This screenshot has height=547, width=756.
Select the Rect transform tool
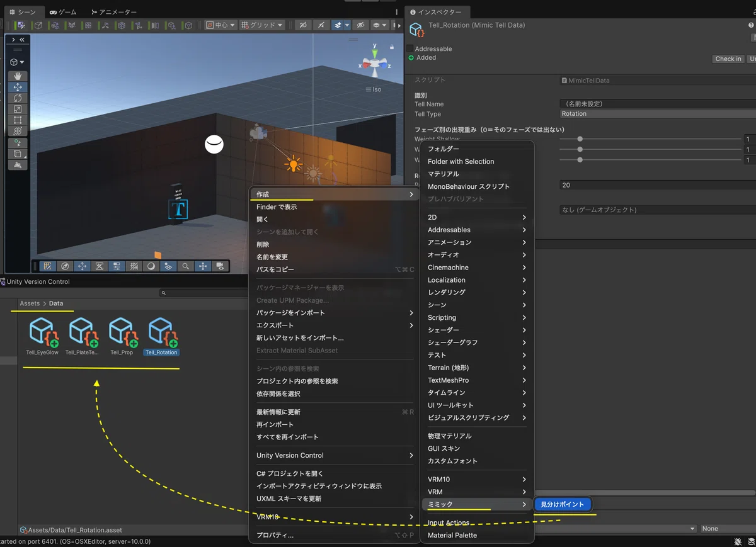pos(18,120)
